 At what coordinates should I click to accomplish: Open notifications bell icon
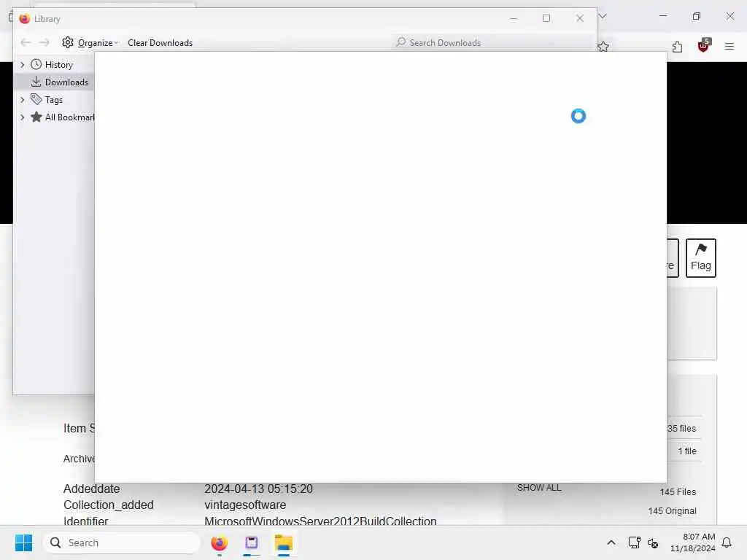pos(727,542)
